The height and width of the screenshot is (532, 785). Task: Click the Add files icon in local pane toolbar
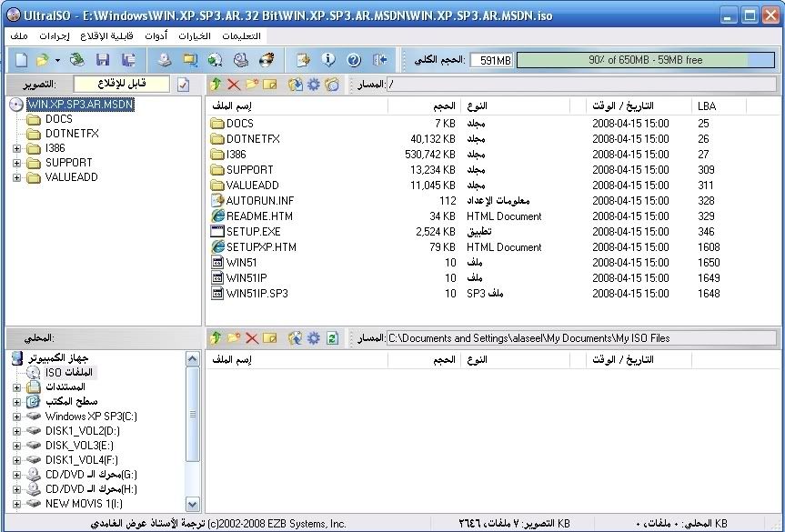[x=296, y=337]
